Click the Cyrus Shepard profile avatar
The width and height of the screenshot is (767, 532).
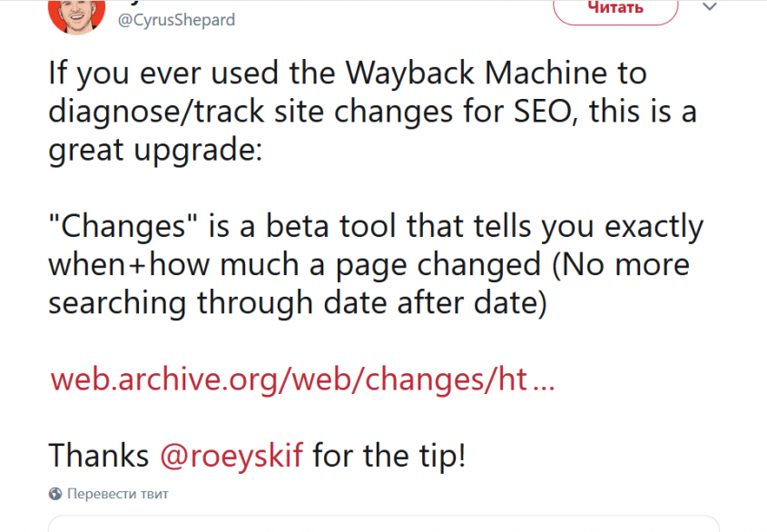point(77,14)
